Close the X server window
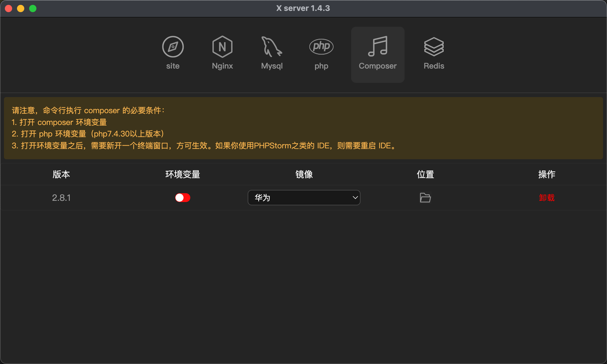 click(x=8, y=8)
